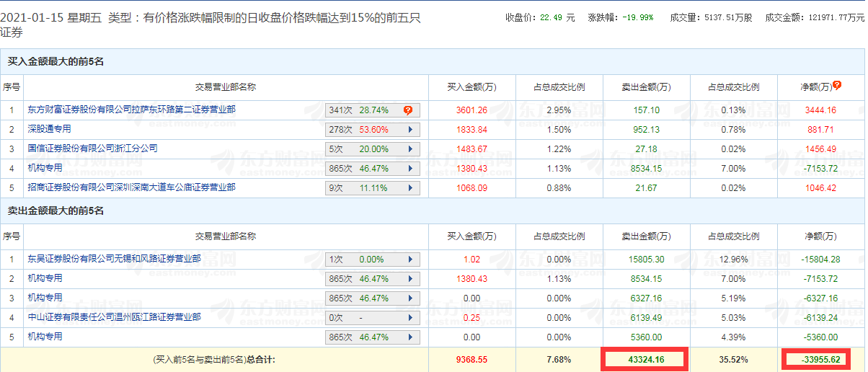Click 机构专用 link in buy table row 4
Viewport: 868px width, 372px height.
(x=45, y=168)
